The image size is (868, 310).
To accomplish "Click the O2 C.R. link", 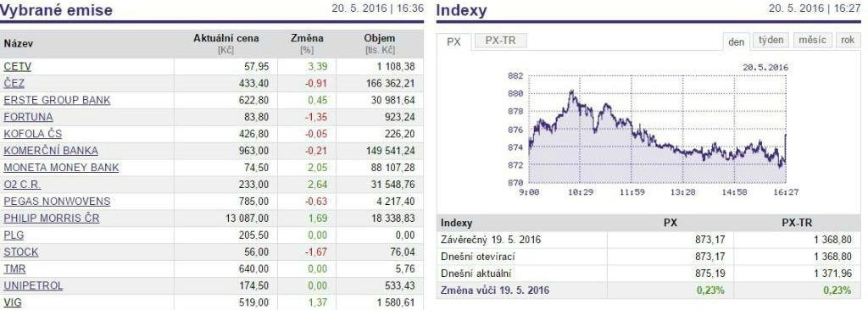I will (22, 185).
